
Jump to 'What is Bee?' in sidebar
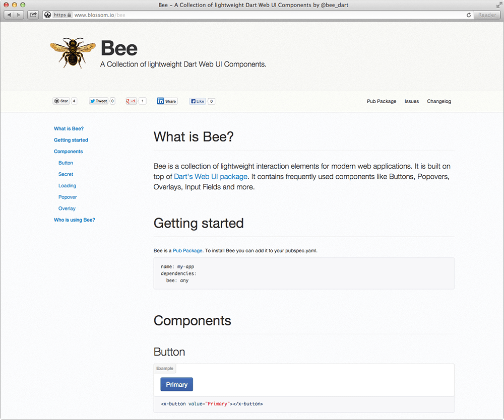click(69, 128)
